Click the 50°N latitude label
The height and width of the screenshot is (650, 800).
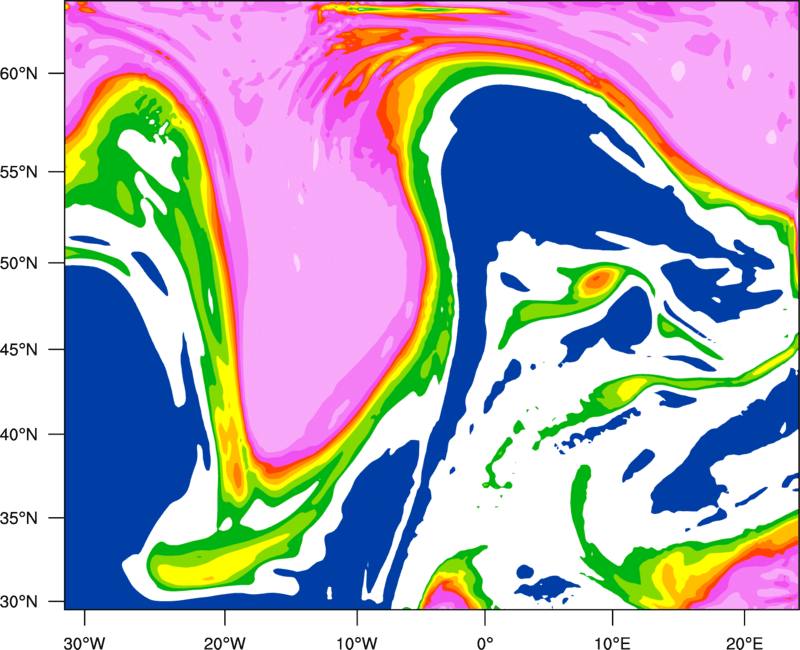pos(19,263)
